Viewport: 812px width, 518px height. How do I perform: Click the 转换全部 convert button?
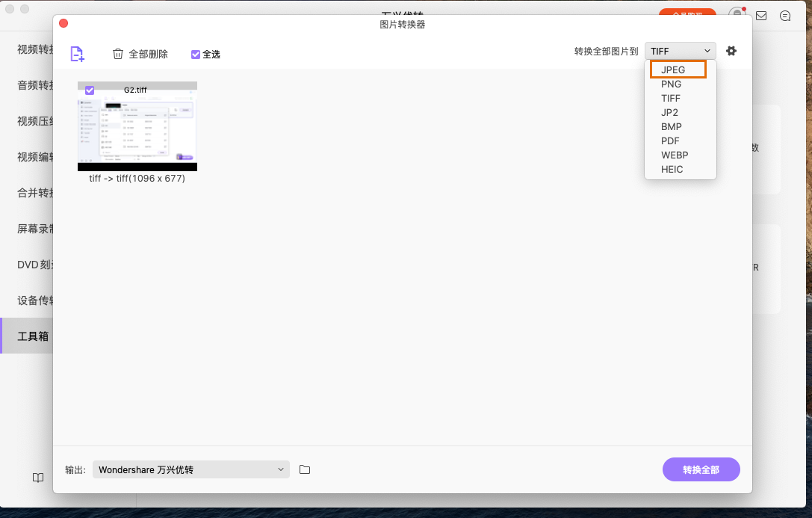coord(701,469)
